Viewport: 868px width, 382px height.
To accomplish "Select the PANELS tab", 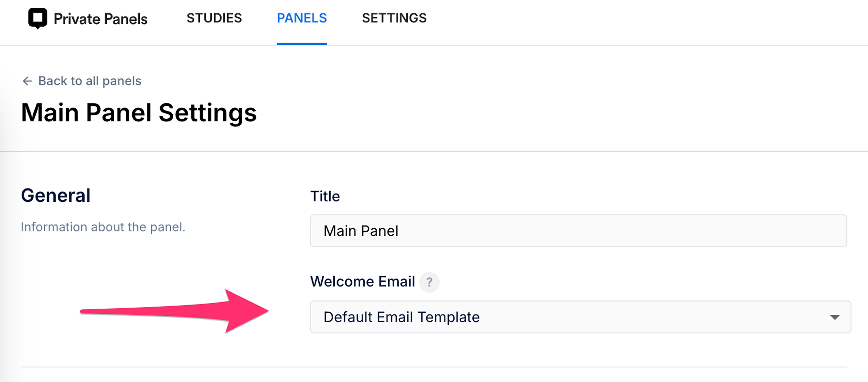I will pos(302,18).
